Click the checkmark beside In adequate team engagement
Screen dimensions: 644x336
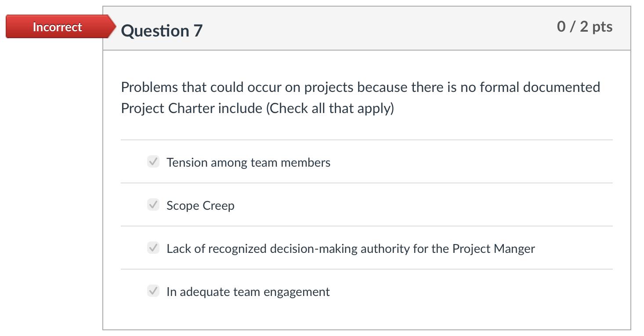click(x=152, y=291)
